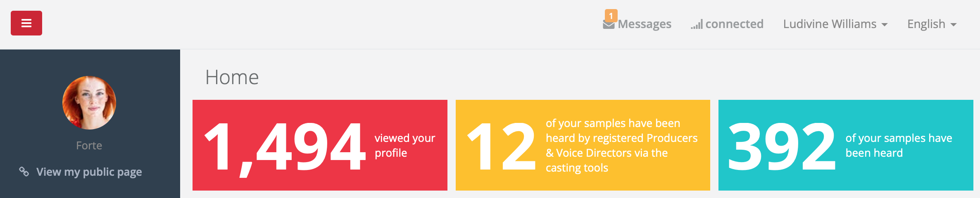Click the Forte name under avatar
The height and width of the screenshot is (198, 980).
click(89, 146)
